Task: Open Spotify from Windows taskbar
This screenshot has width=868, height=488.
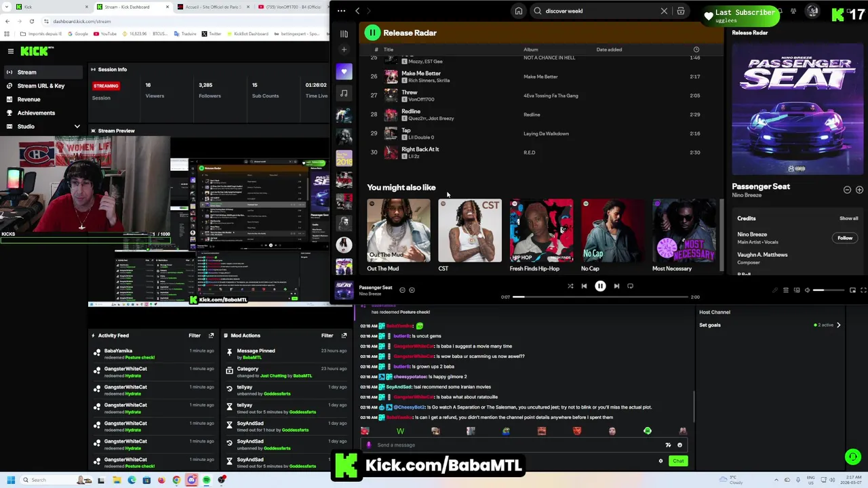Action: pos(206,480)
